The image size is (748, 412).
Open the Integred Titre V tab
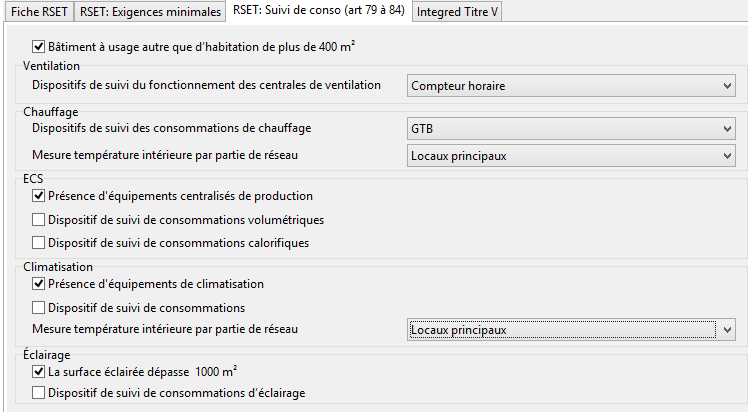(457, 11)
